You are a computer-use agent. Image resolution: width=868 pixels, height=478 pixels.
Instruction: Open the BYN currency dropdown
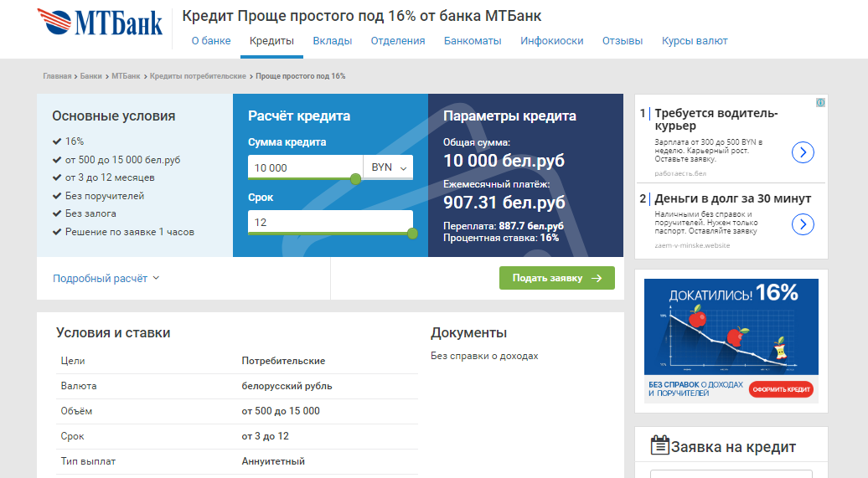388,167
